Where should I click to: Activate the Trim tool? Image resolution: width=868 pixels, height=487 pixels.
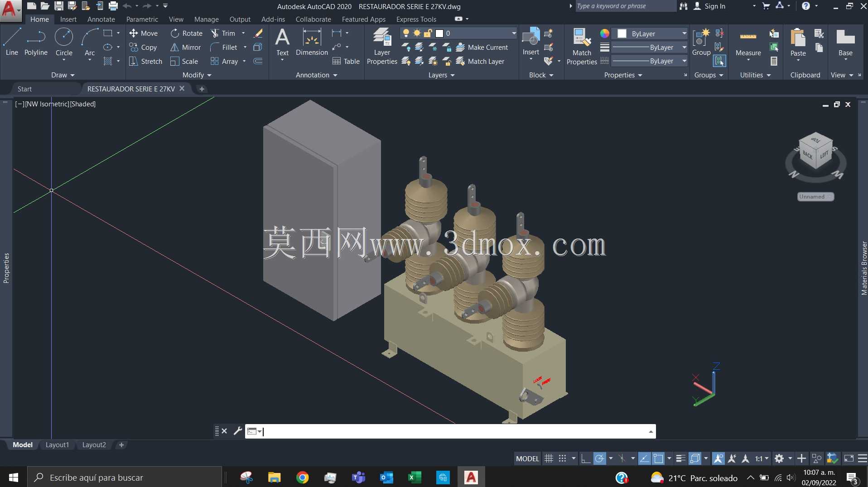point(223,33)
